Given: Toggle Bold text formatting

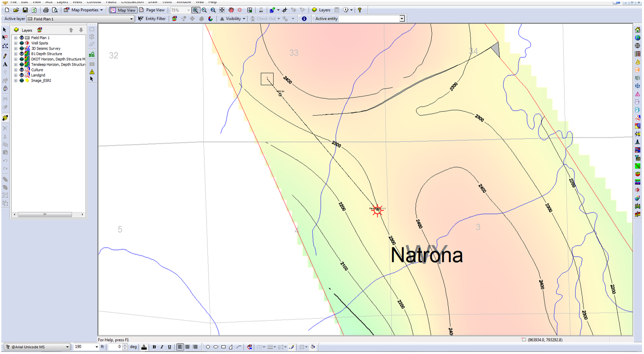Looking at the screenshot, I should pyautogui.click(x=154, y=347).
